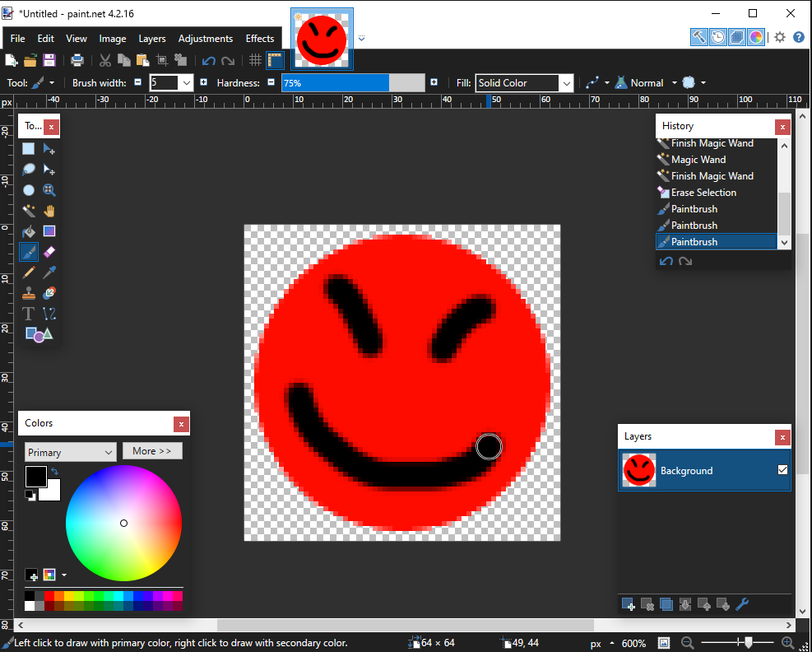Expand the brush width dropdown
812x652 pixels.
point(187,83)
